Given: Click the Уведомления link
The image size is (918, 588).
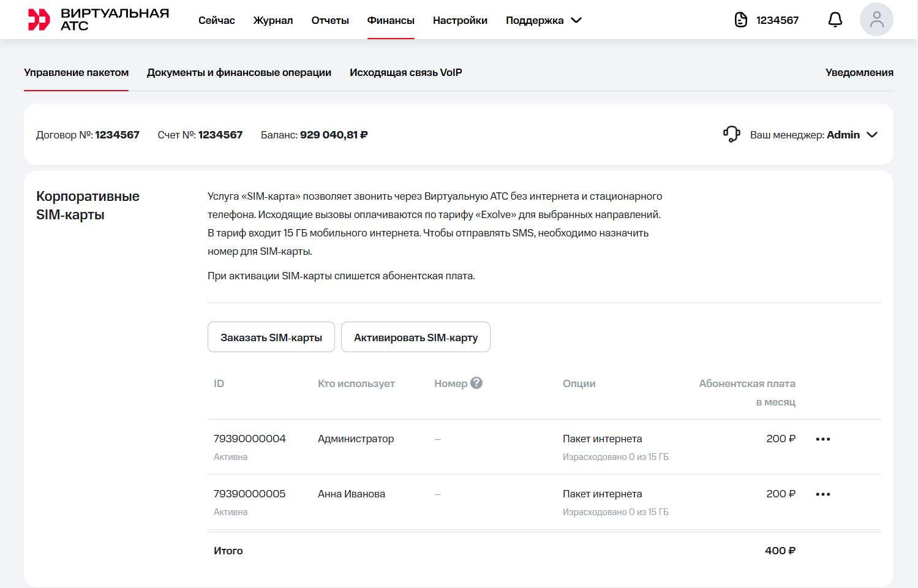Looking at the screenshot, I should pyautogui.click(x=859, y=72).
